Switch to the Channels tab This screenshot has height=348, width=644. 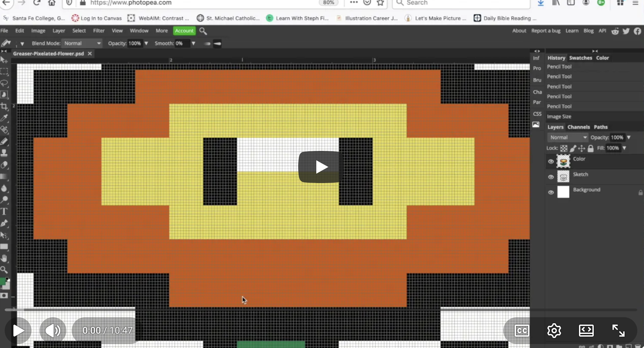[579, 127]
